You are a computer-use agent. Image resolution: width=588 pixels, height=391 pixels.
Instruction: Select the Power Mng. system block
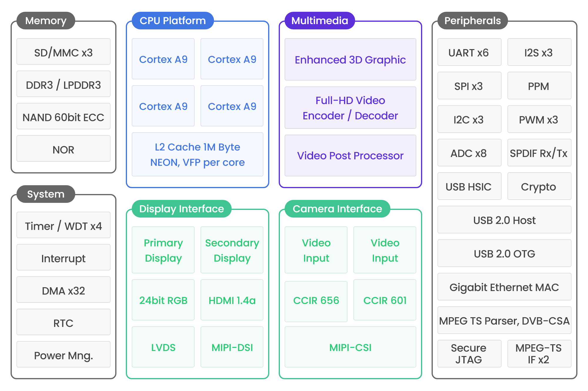tap(64, 354)
